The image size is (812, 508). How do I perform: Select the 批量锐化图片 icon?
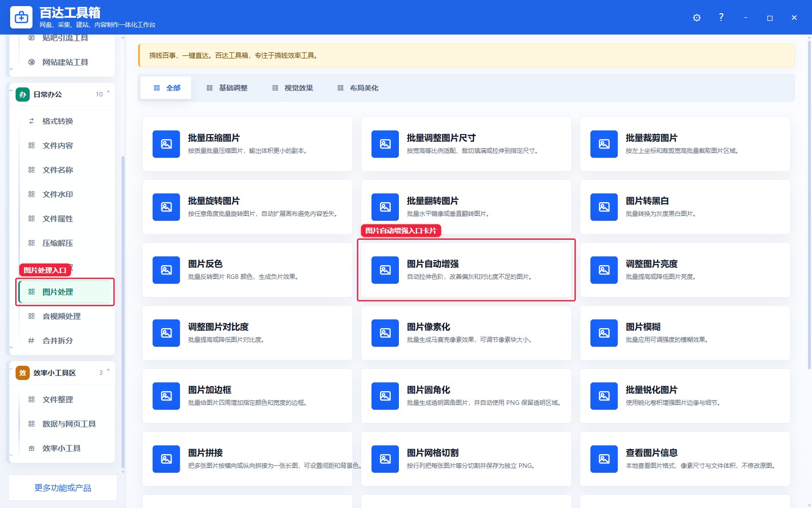[604, 396]
